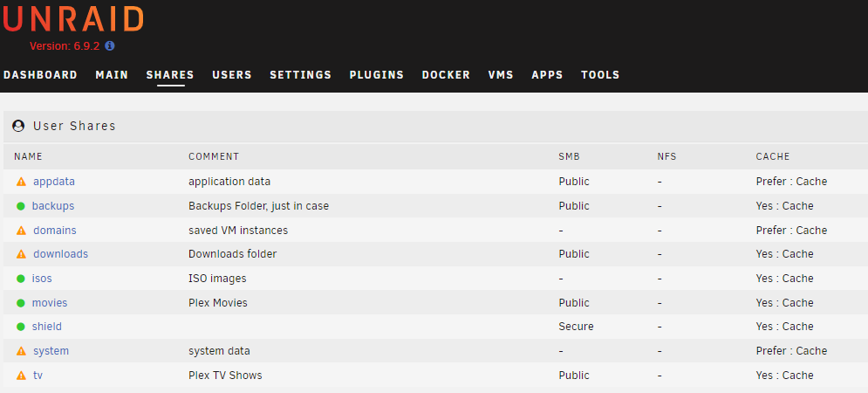The width and height of the screenshot is (868, 393).
Task: Open the Dashboard tab
Action: coord(40,75)
